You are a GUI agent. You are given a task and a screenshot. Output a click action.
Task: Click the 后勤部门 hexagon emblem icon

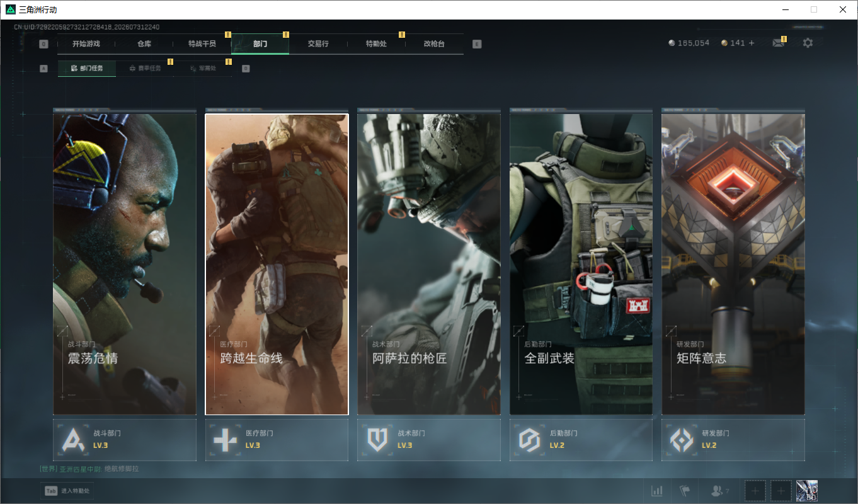(x=529, y=439)
